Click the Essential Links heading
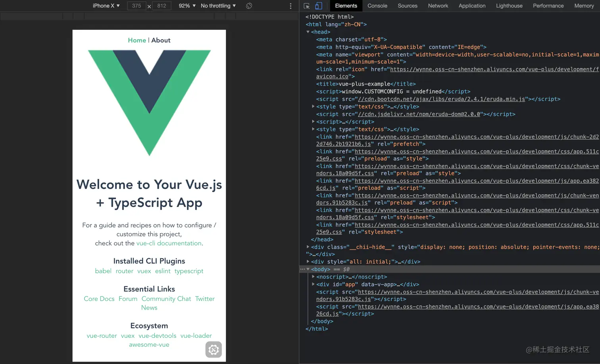 coord(149,289)
